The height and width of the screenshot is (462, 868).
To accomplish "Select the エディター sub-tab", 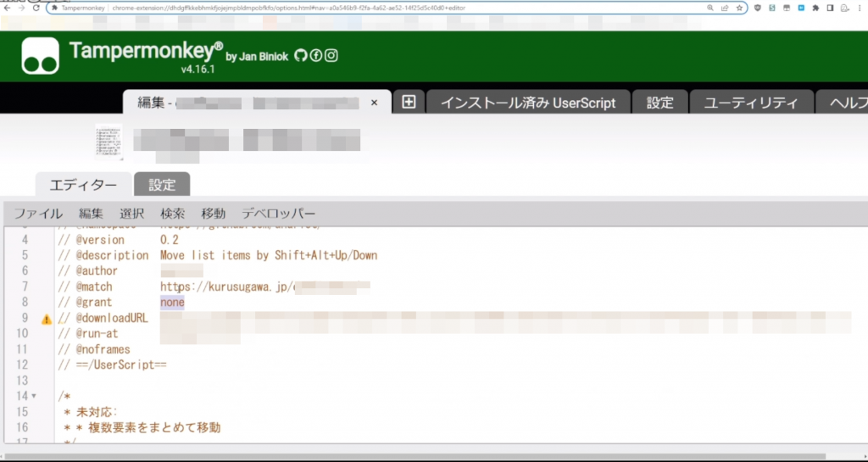I will click(84, 184).
